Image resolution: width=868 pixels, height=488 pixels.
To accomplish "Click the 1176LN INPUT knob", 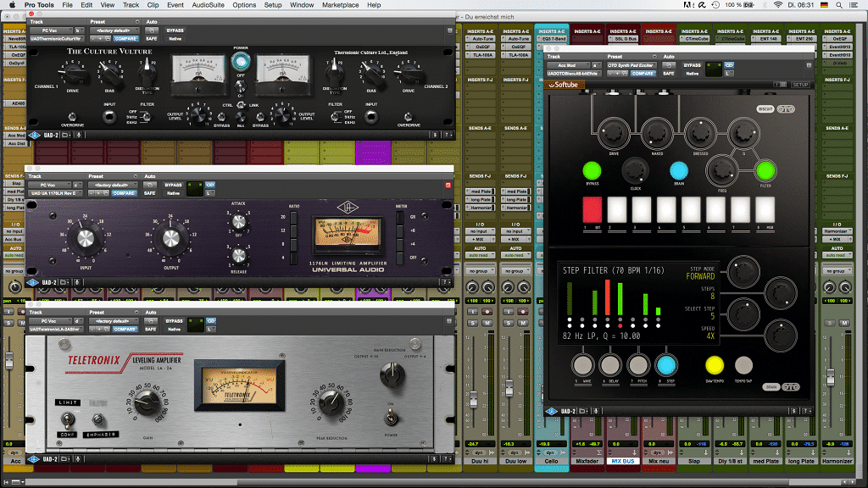I will point(86,238).
